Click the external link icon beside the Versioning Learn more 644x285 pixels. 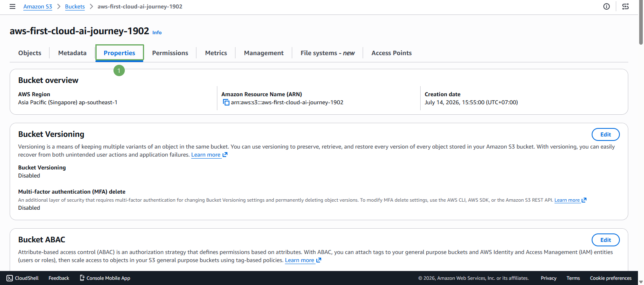tap(225, 155)
